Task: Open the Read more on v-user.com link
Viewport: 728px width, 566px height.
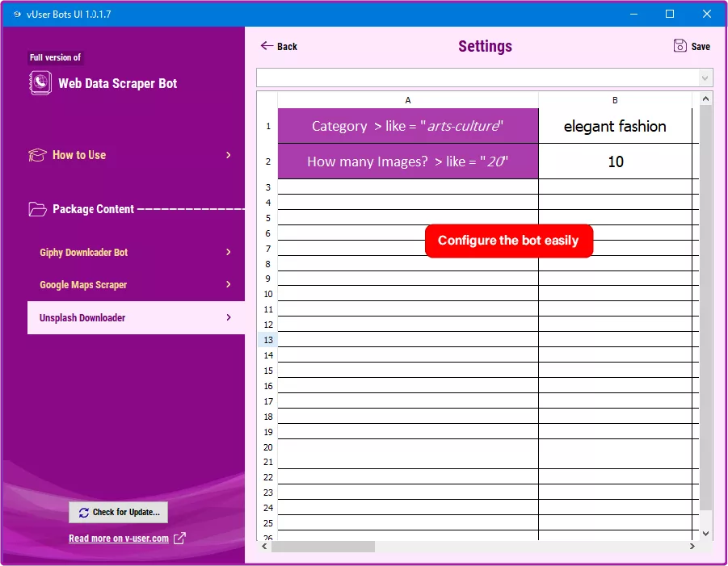Action: point(119,539)
